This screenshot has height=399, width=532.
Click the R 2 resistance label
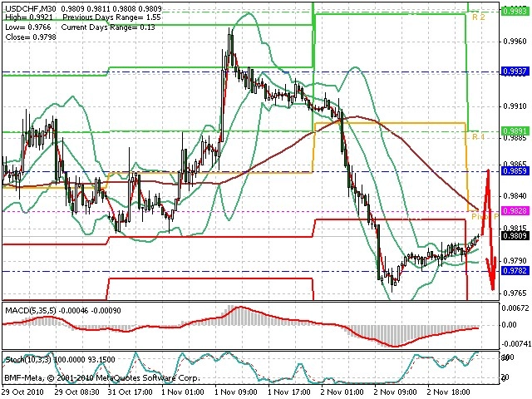[x=479, y=17]
